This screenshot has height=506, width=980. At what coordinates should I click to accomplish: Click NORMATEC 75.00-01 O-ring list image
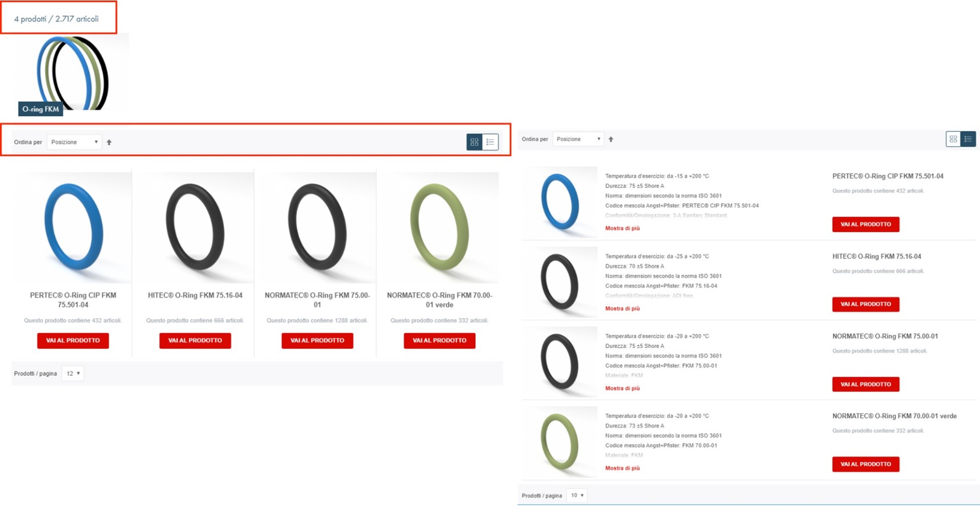point(560,362)
